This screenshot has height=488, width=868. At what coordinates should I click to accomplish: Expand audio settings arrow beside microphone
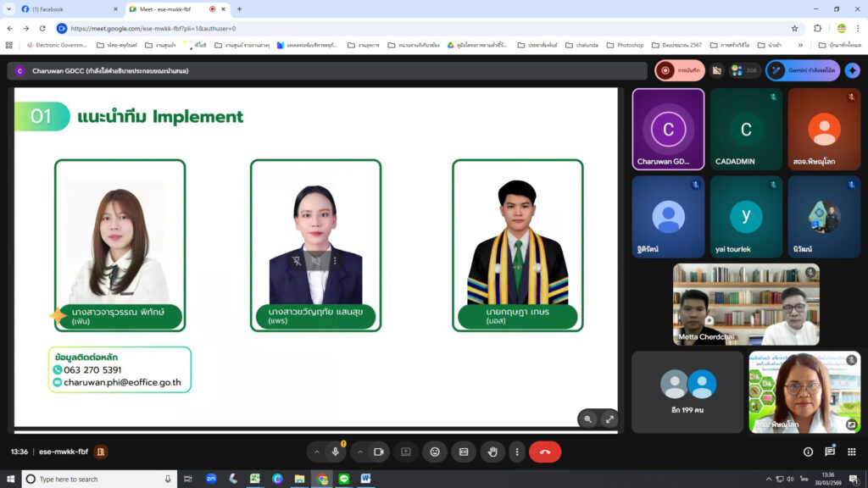[x=317, y=452]
